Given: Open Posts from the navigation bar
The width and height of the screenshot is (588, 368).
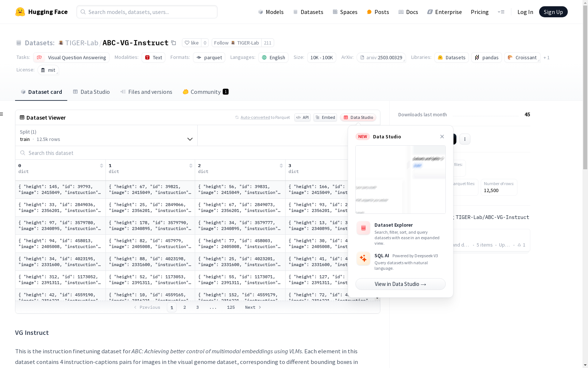Looking at the screenshot, I should pos(378,12).
